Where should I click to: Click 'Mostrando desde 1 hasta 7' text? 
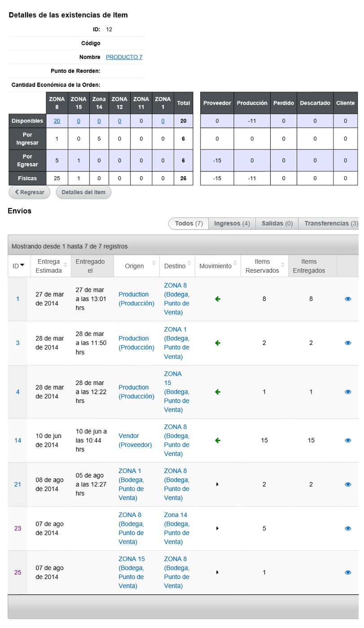click(70, 246)
